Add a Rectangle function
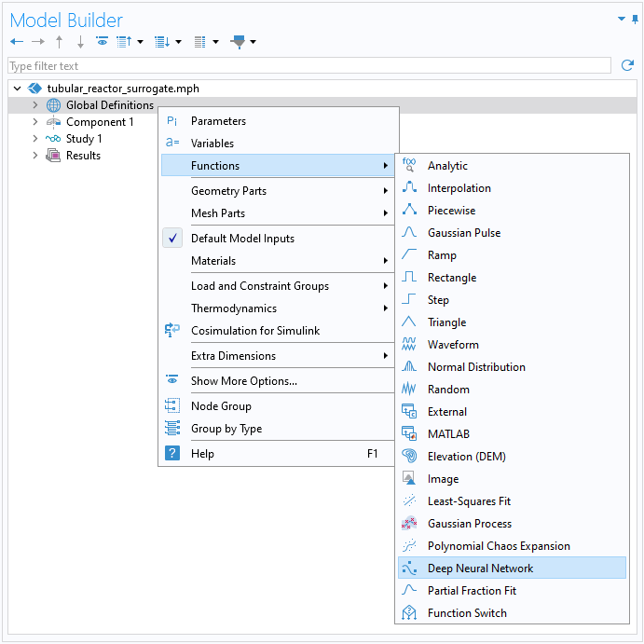Image resolution: width=644 pixels, height=644 pixels. coord(512,278)
